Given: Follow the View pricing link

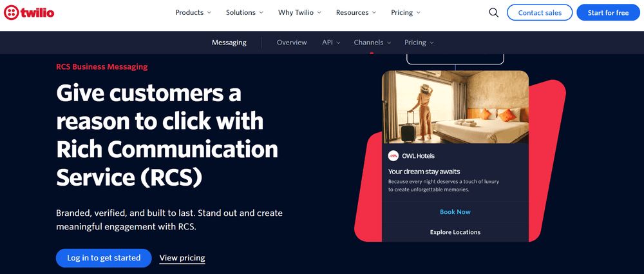Looking at the screenshot, I should pos(182,258).
